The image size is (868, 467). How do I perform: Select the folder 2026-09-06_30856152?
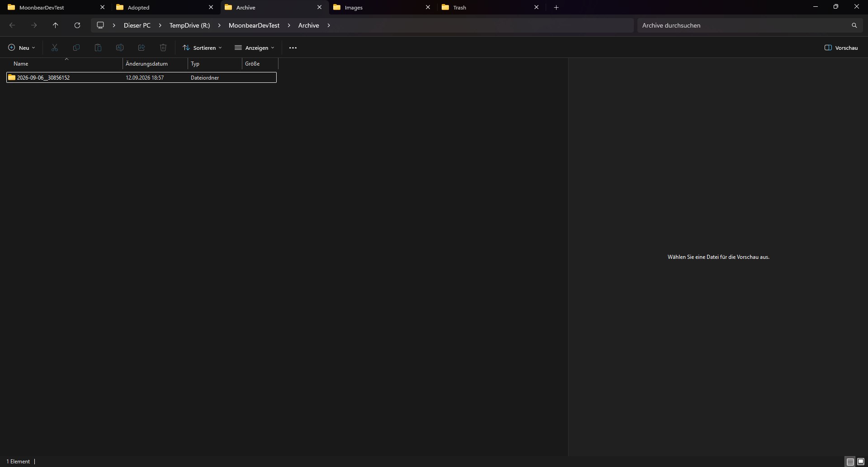(x=142, y=77)
